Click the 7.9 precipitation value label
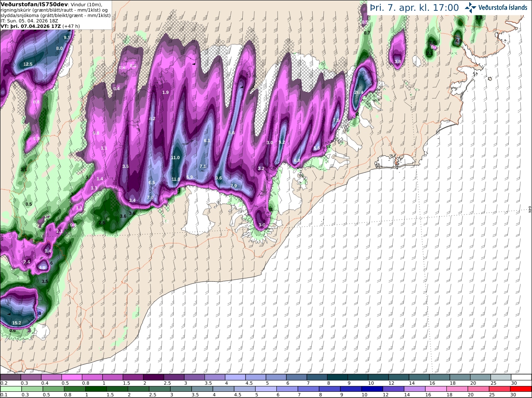This screenshot has width=532, height=398. (x=234, y=186)
